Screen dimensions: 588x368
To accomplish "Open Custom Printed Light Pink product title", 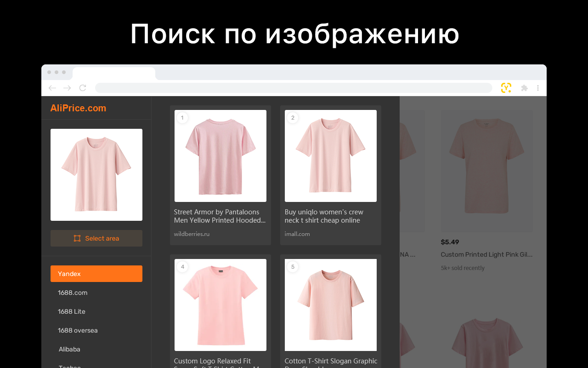I will (487, 254).
